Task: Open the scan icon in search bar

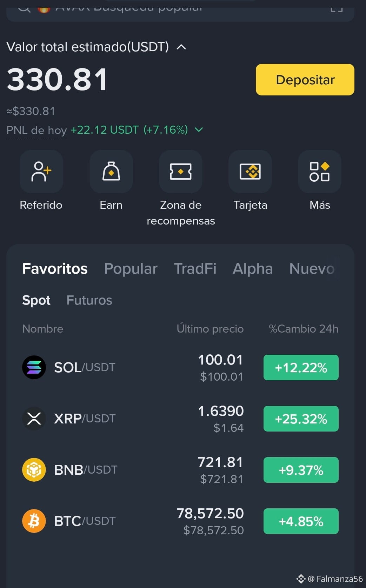Action: [336, 8]
